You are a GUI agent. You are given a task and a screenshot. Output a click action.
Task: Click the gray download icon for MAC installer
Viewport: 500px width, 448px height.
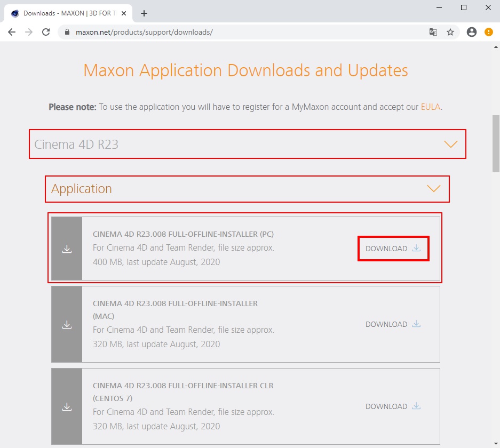67,324
